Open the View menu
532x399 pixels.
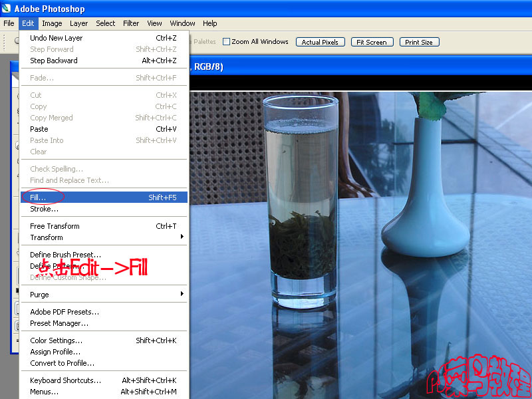tap(154, 23)
